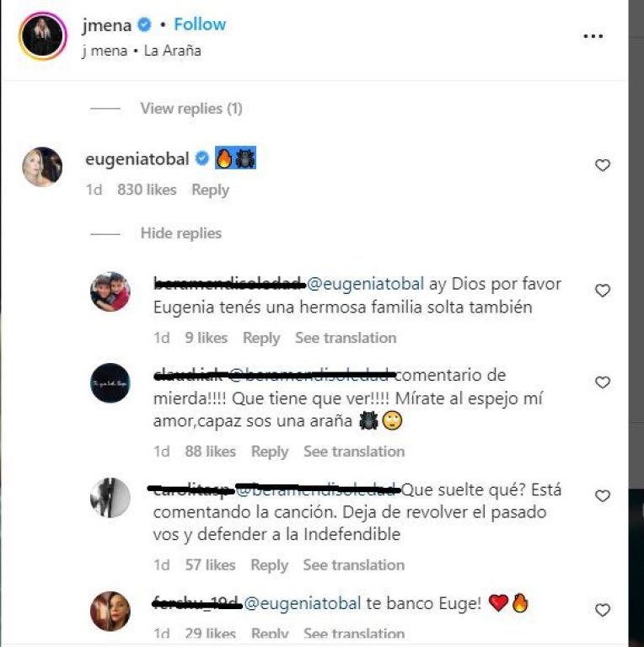The image size is (644, 647).
Task: Like eugeniatobal's comment with the heart
Action: 603,165
